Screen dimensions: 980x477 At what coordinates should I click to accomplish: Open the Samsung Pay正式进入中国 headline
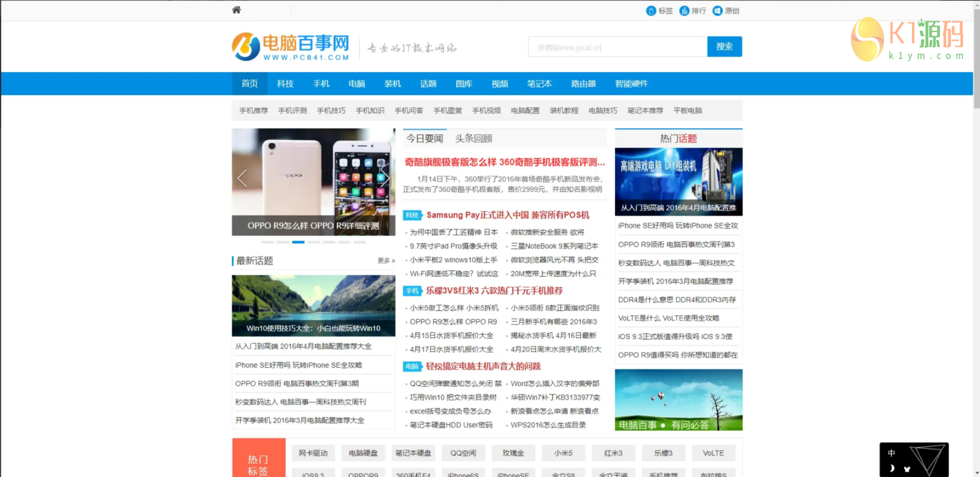click(x=508, y=215)
